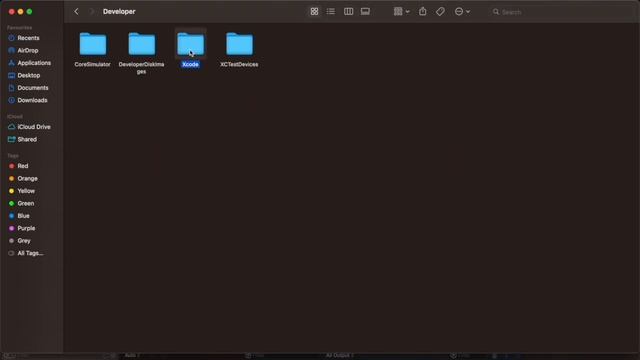Open Downloads in the sidebar
Viewport: 640px width, 360px height.
click(x=31, y=100)
